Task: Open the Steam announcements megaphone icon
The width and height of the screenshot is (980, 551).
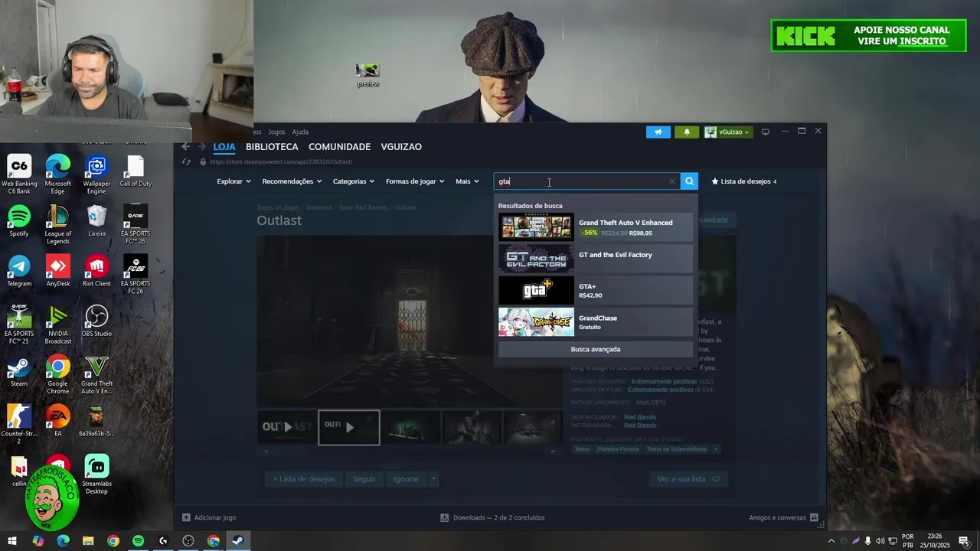Action: (658, 132)
